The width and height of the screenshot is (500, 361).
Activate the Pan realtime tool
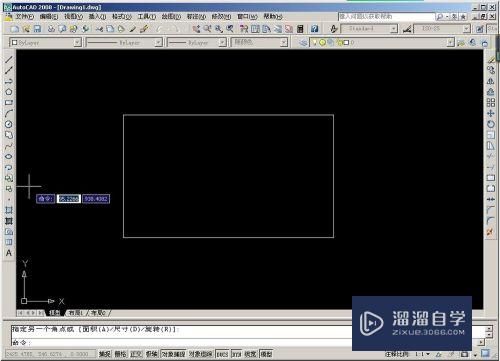[196, 29]
